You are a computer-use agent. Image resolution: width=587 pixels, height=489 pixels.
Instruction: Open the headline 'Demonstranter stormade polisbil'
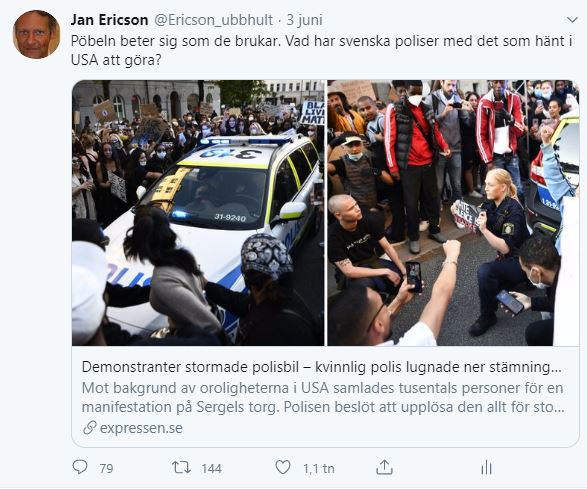(x=189, y=367)
